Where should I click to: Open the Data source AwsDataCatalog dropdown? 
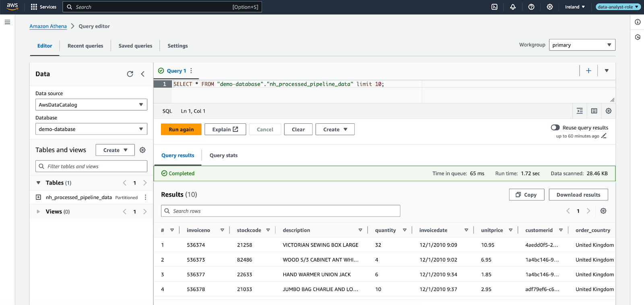coord(91,104)
